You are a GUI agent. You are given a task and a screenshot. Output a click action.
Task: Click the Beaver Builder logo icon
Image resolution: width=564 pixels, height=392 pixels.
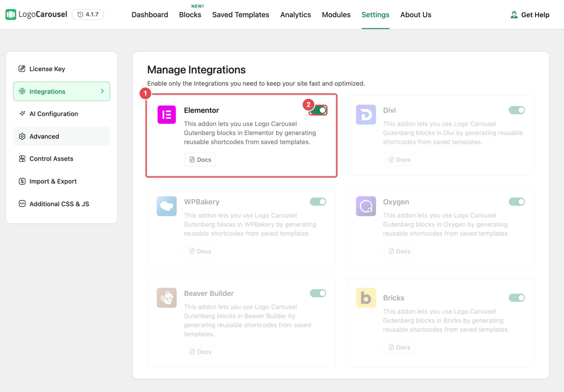167,298
